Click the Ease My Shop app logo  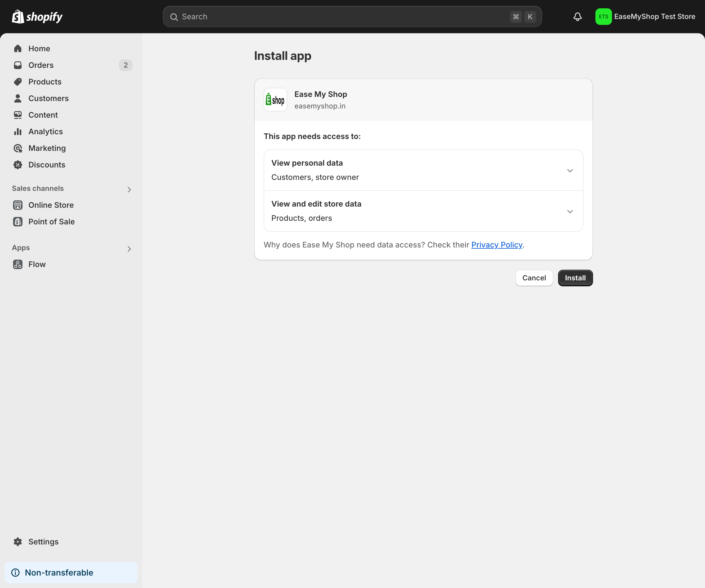[275, 99]
